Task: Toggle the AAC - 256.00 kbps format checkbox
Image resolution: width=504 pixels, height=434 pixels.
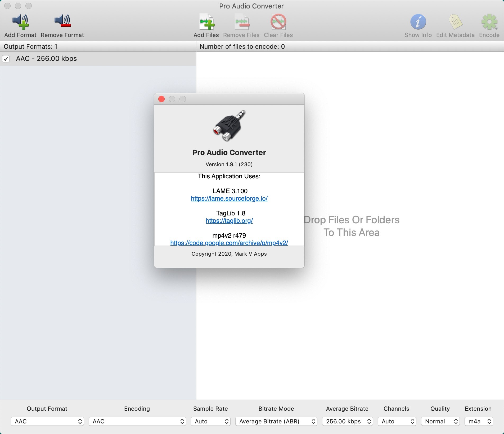Action: pos(6,58)
